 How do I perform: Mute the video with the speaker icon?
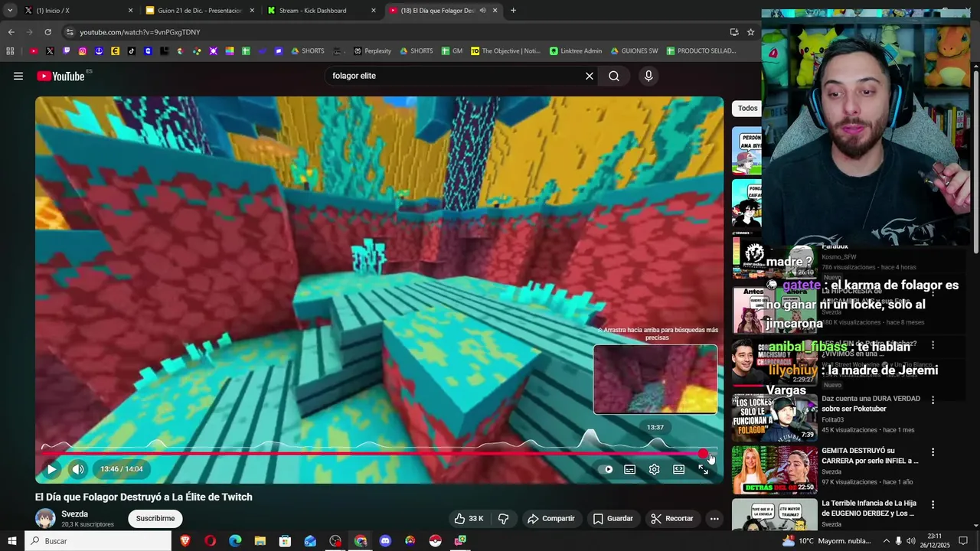coord(78,469)
